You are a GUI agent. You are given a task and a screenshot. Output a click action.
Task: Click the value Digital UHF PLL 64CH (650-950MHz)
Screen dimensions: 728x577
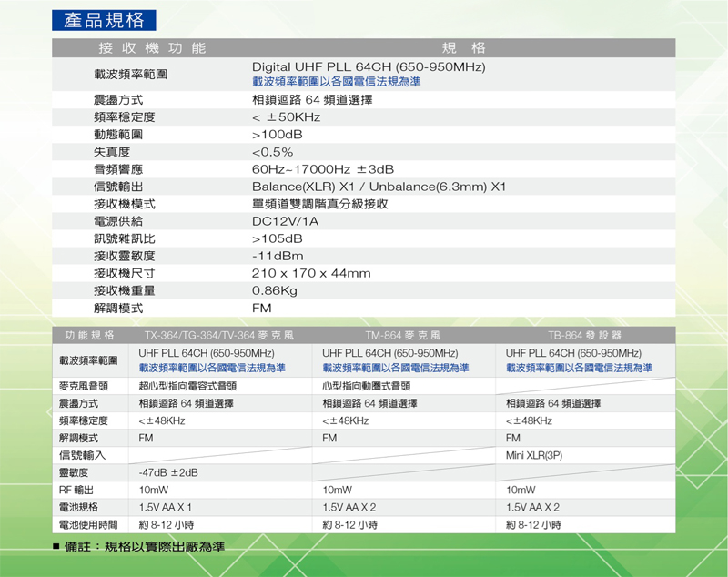(369, 66)
